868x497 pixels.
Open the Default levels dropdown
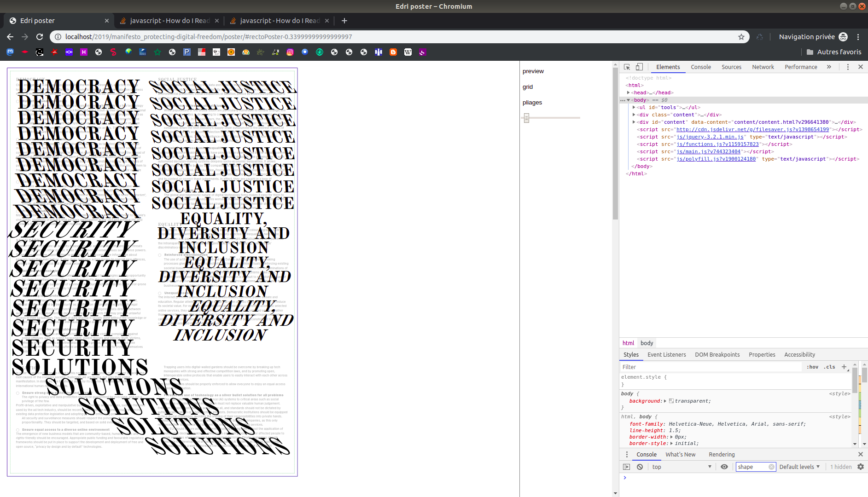click(799, 467)
